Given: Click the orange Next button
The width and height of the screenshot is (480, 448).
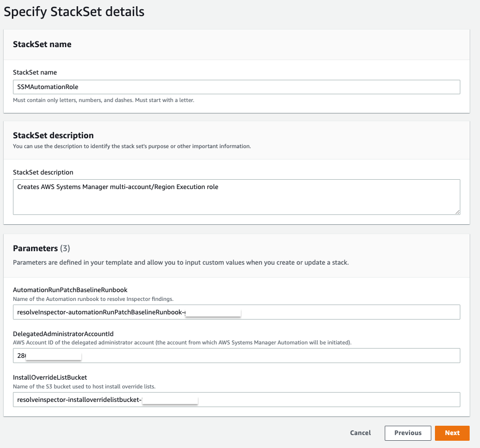Looking at the screenshot, I should [452, 433].
